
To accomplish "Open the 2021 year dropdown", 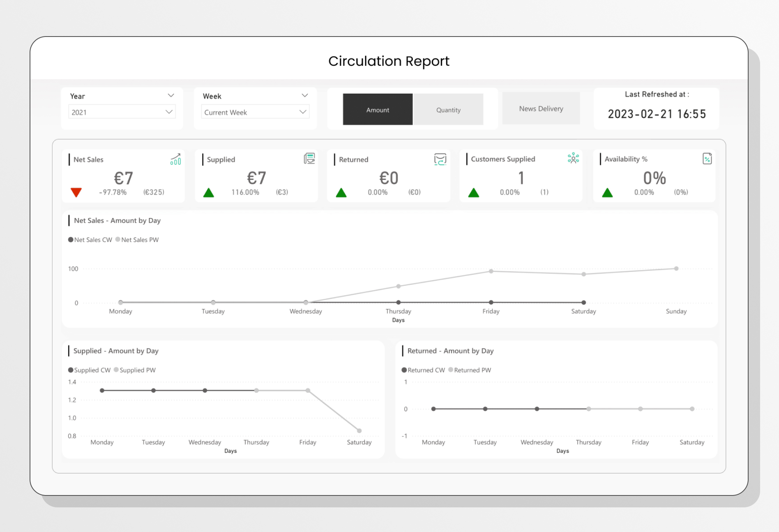I will tap(122, 112).
